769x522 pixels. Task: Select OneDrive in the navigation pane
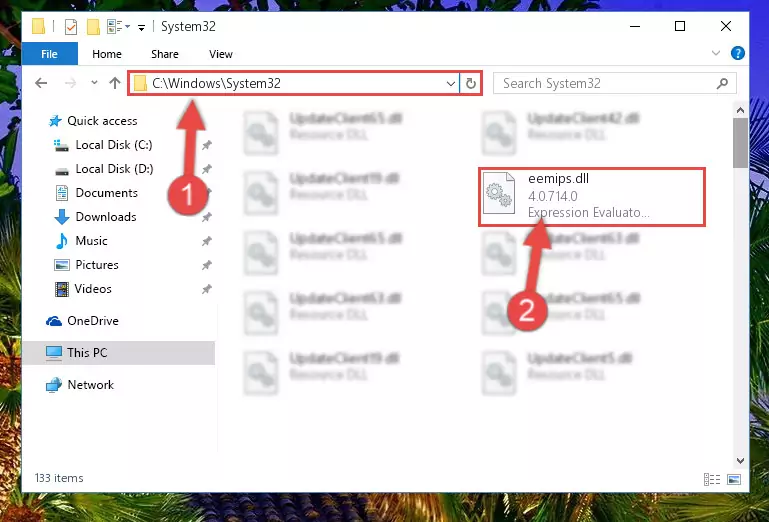click(93, 321)
